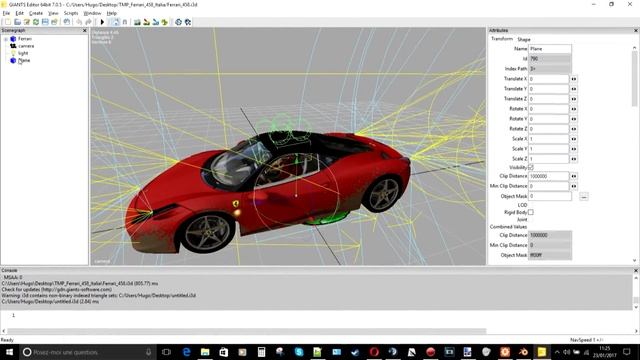The height and width of the screenshot is (360, 640).
Task: Click the Translate Z arrows button
Action: (574, 99)
